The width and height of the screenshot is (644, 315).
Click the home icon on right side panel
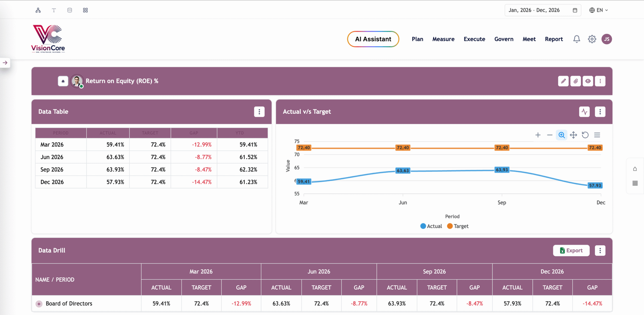point(635,169)
